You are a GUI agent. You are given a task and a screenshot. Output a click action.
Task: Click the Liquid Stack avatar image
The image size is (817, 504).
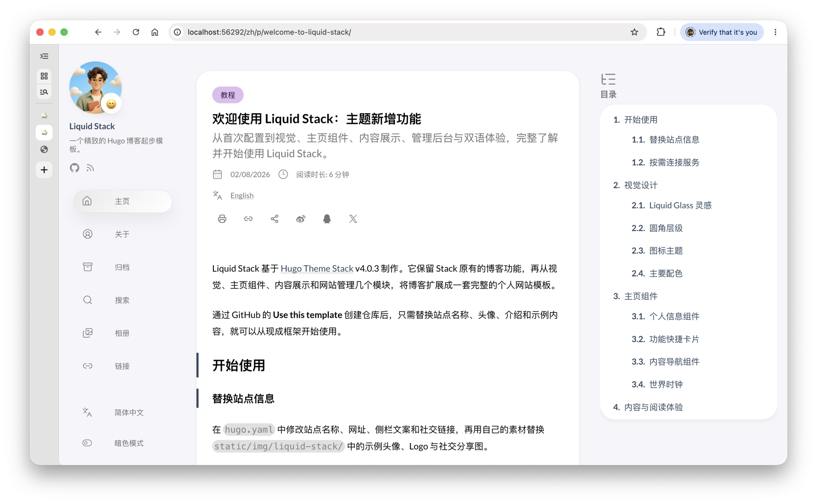tap(95, 88)
